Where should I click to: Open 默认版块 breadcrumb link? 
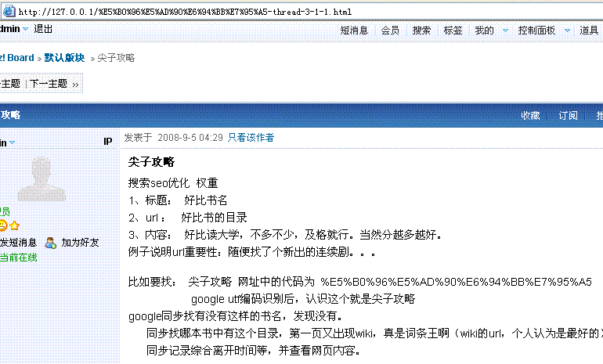[64, 58]
